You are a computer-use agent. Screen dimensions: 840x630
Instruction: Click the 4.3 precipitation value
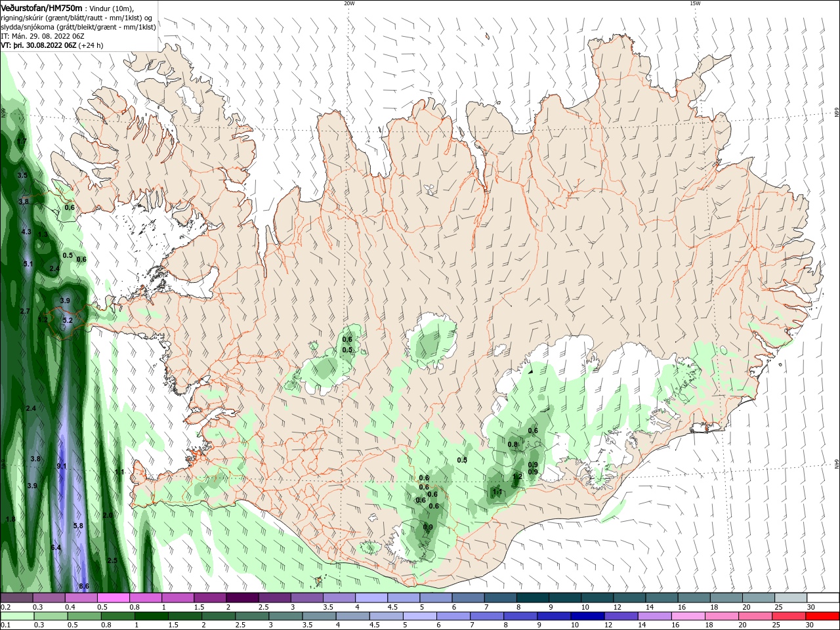[26, 232]
